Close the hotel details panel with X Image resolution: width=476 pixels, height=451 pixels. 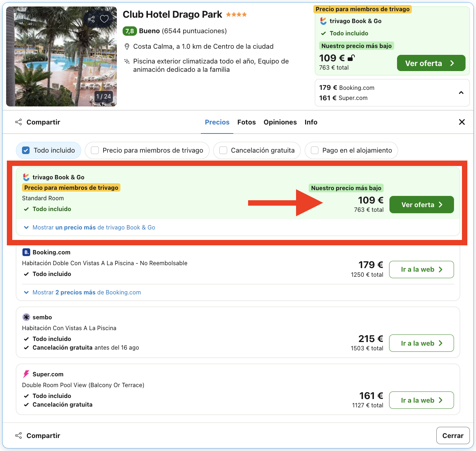pyautogui.click(x=462, y=122)
